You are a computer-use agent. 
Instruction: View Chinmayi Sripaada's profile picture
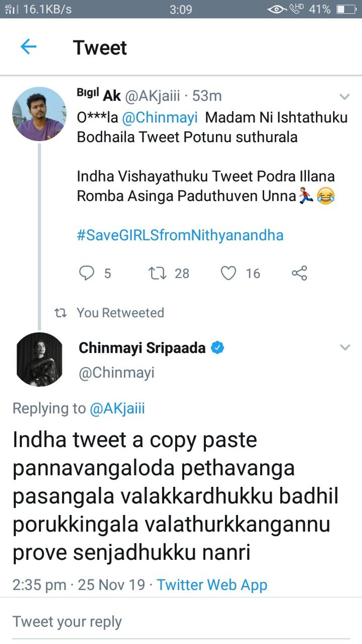click(39, 360)
